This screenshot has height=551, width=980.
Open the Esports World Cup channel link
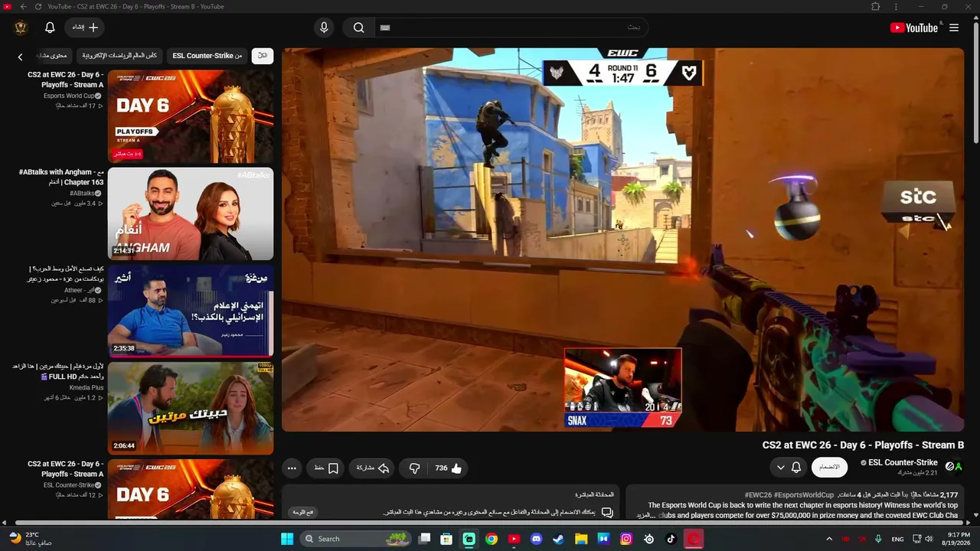tap(69, 96)
